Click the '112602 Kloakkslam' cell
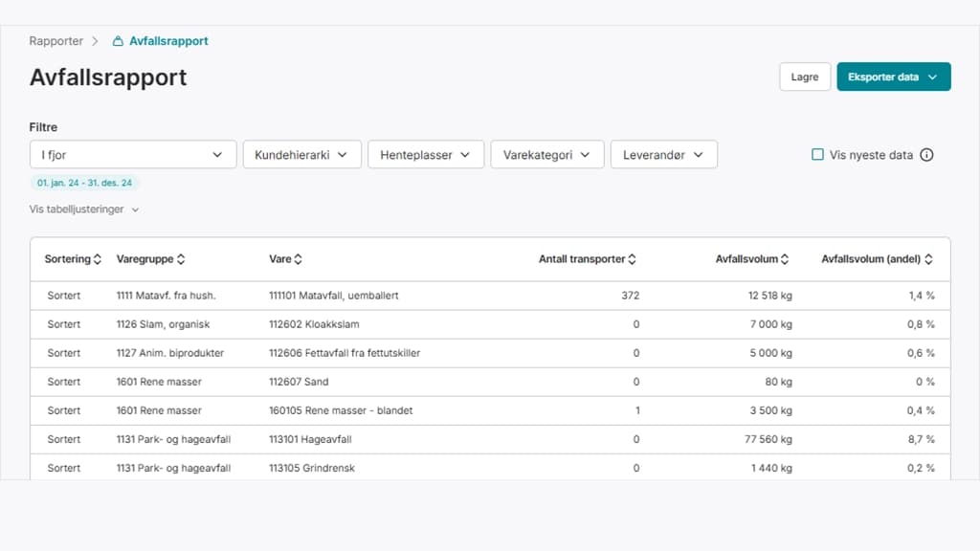Viewport: 980px width, 551px height. [314, 324]
